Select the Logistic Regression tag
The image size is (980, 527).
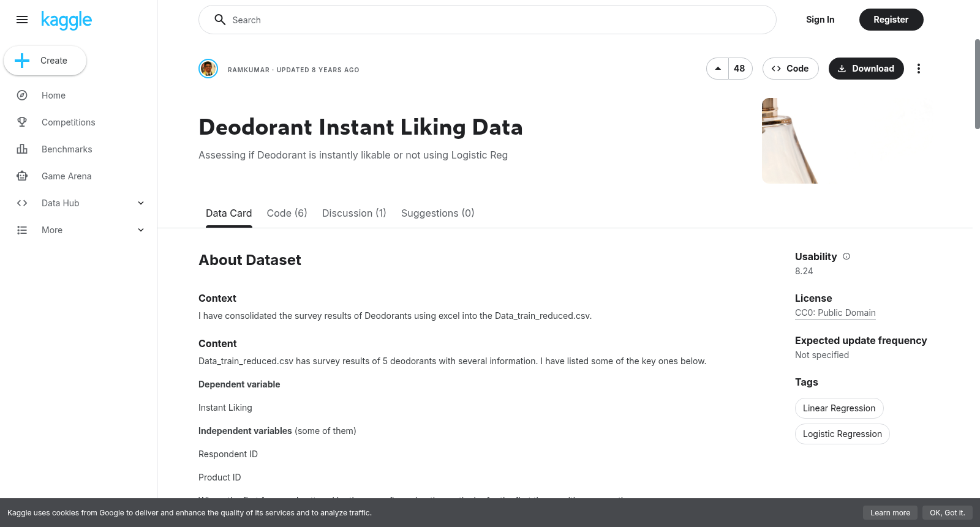coord(842,434)
